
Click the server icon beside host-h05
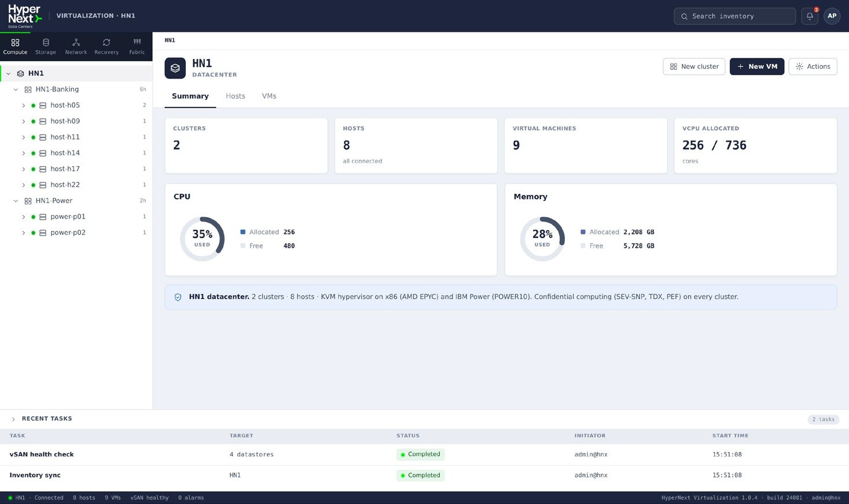43,105
